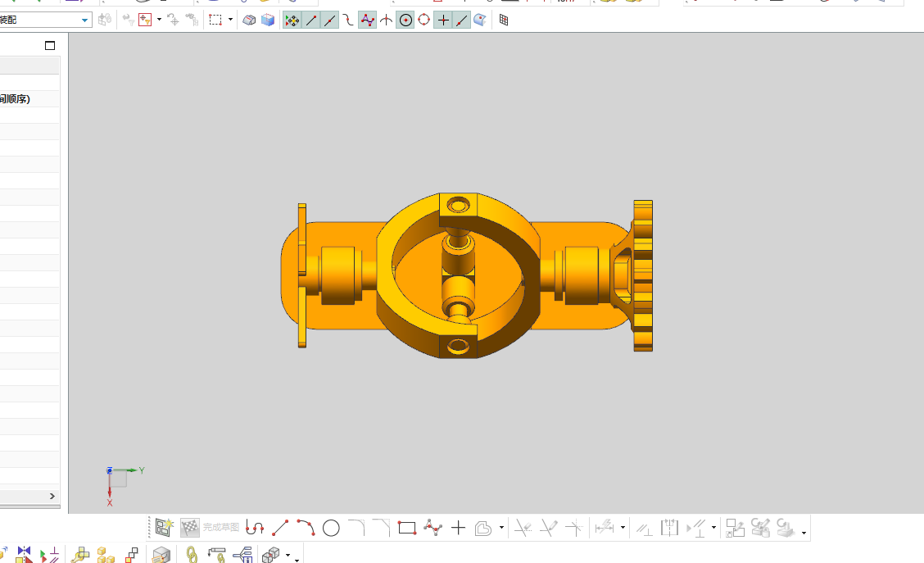924x563 pixels.
Task: Click the blue cube icon in top toolbar
Action: (268, 20)
